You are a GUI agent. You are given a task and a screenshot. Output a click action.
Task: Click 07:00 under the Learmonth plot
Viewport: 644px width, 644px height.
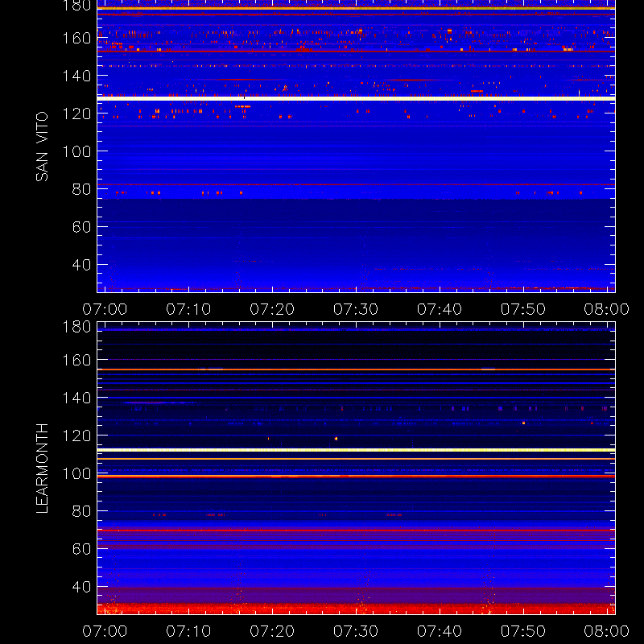(105, 631)
